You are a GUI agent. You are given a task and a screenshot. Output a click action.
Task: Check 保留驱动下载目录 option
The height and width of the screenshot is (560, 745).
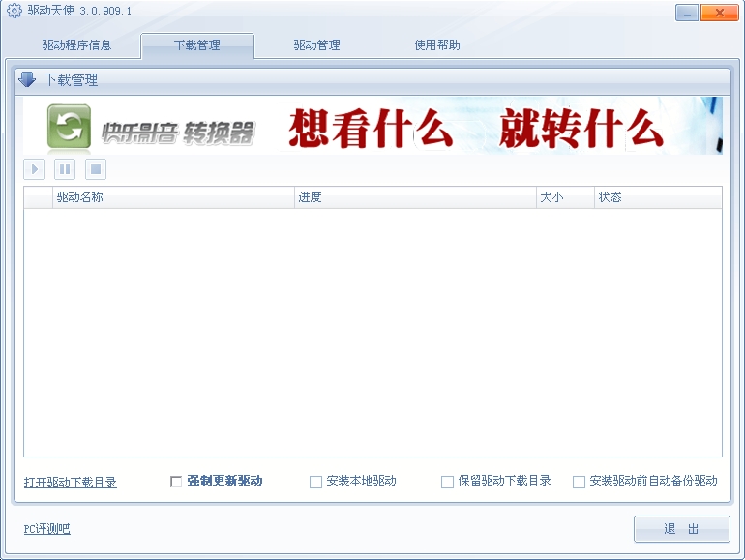447,482
